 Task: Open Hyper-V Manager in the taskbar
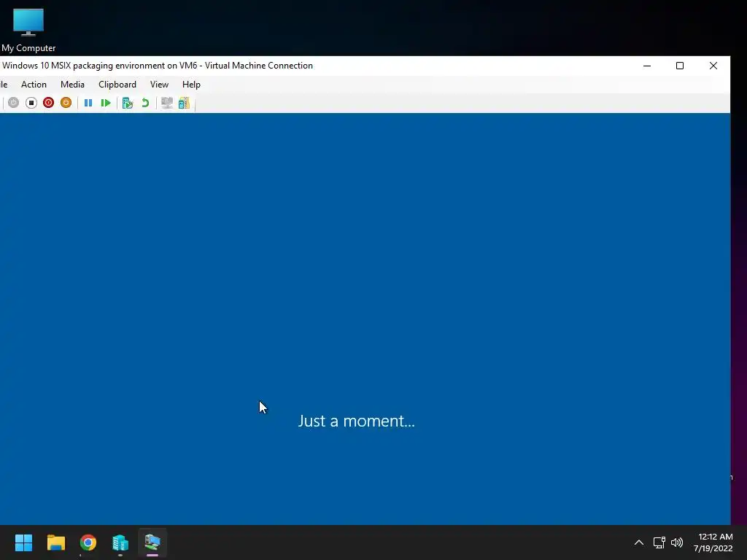(x=120, y=542)
